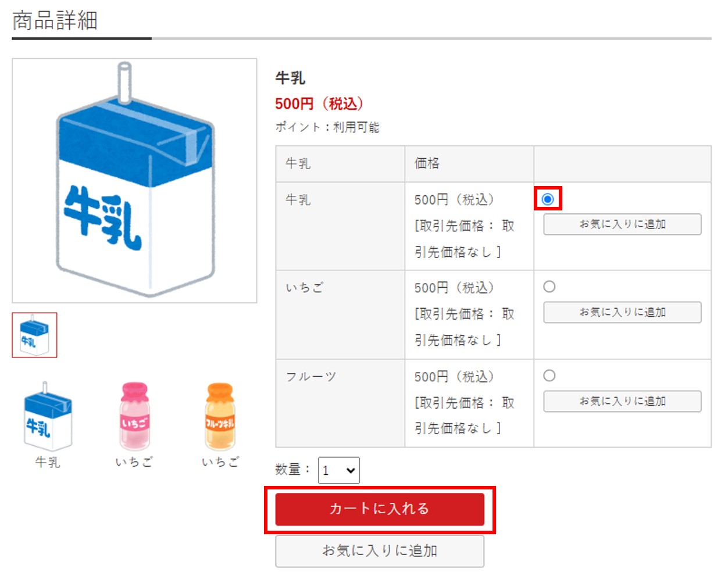Click the small milk carton thumbnail with red border

point(35,335)
